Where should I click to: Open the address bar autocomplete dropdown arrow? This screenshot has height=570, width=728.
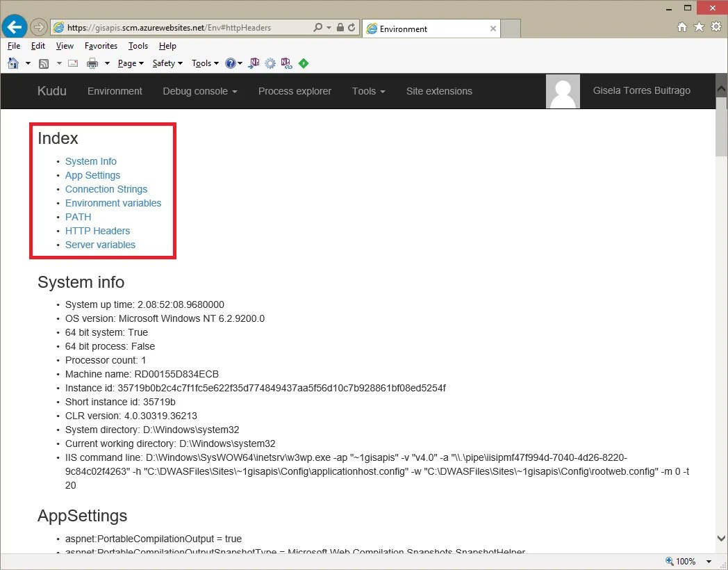click(329, 27)
